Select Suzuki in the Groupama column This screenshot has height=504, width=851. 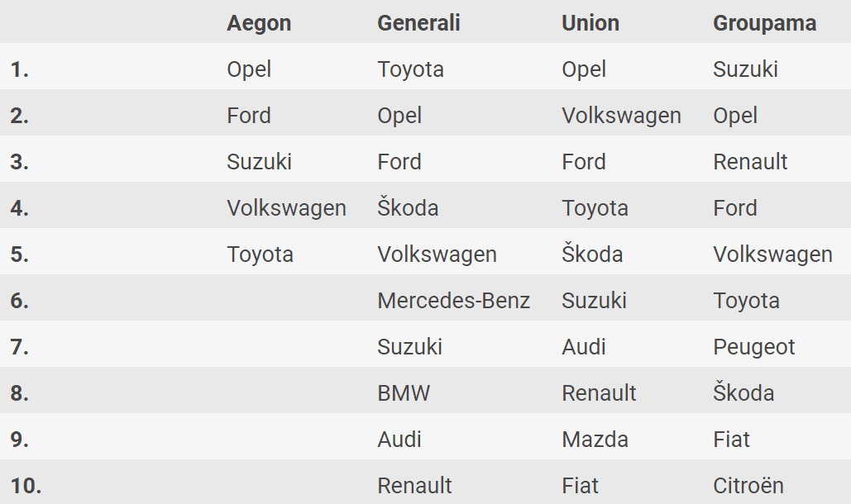click(745, 69)
